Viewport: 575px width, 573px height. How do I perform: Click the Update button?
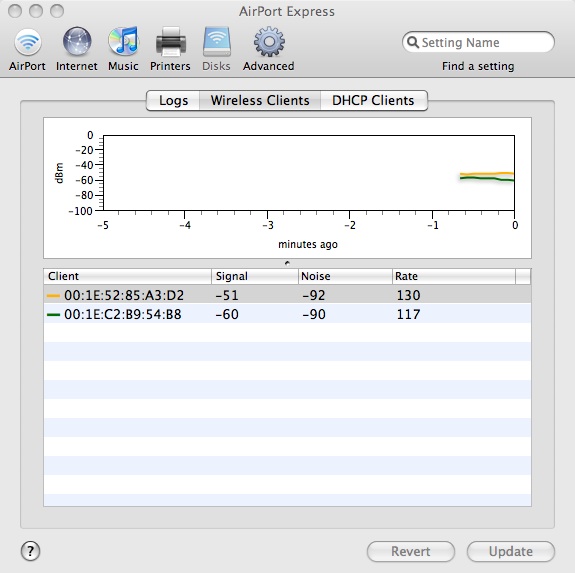(510, 551)
